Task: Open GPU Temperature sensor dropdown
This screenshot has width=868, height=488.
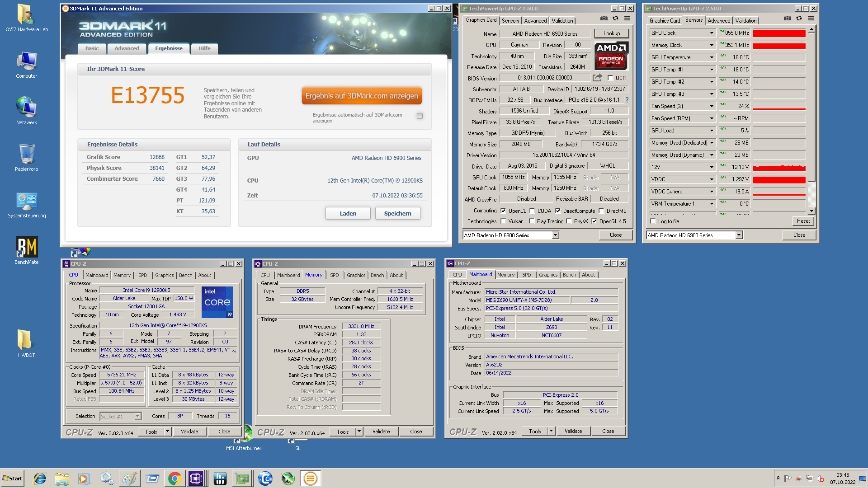Action: (x=712, y=57)
